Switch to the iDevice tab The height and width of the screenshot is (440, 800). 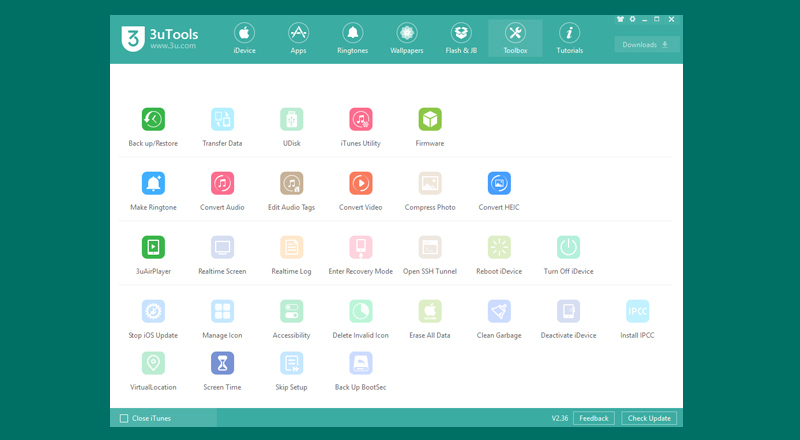point(244,38)
